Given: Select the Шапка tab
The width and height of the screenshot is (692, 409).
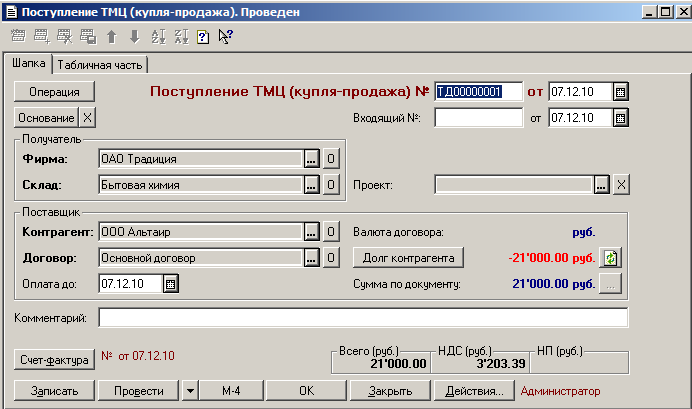Looking at the screenshot, I should click(29, 65).
